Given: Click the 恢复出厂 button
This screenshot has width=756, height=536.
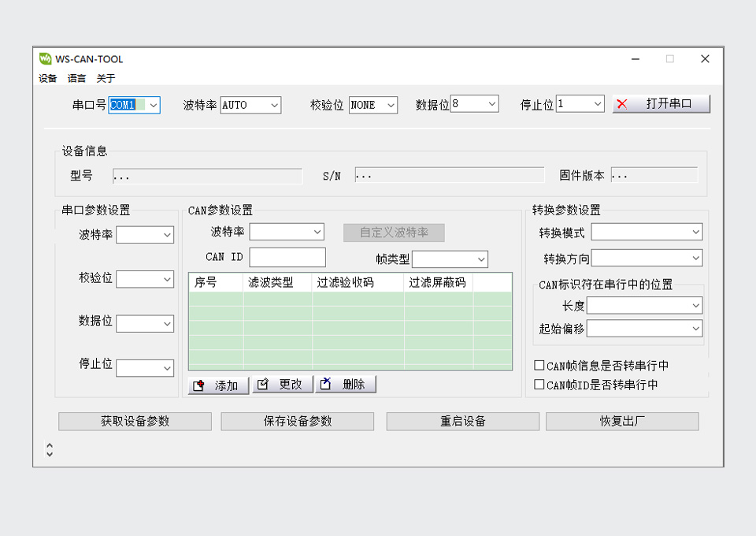Looking at the screenshot, I should coord(622,421).
